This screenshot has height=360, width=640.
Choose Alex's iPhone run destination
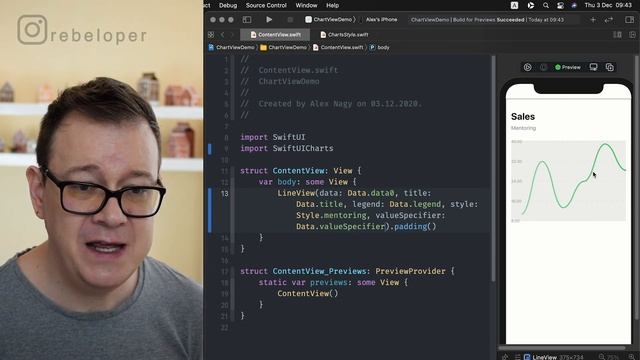pos(381,20)
